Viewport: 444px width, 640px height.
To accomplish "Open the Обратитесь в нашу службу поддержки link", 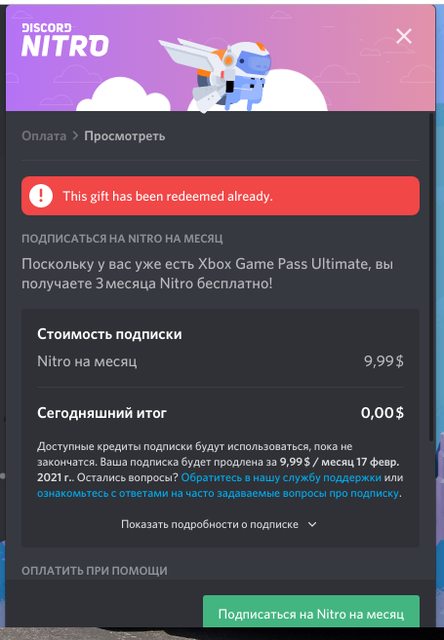I will [281, 478].
